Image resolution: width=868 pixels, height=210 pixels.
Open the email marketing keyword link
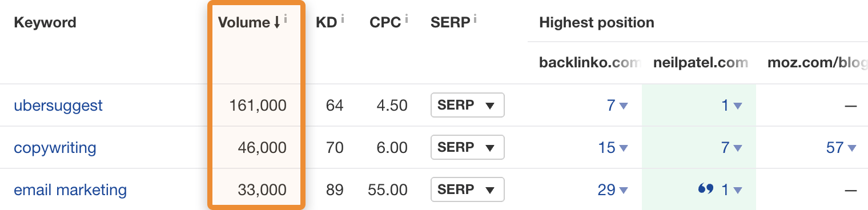pos(70,190)
